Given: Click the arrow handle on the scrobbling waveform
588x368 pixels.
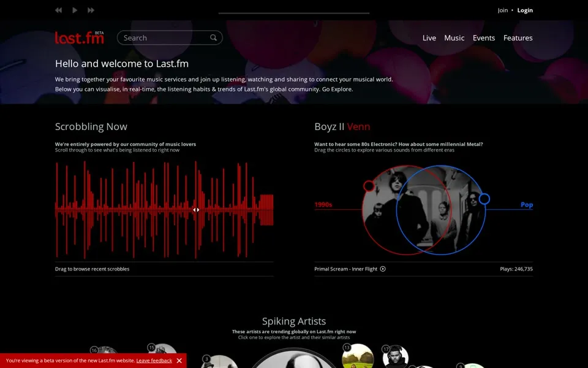Looking at the screenshot, I should (x=196, y=210).
